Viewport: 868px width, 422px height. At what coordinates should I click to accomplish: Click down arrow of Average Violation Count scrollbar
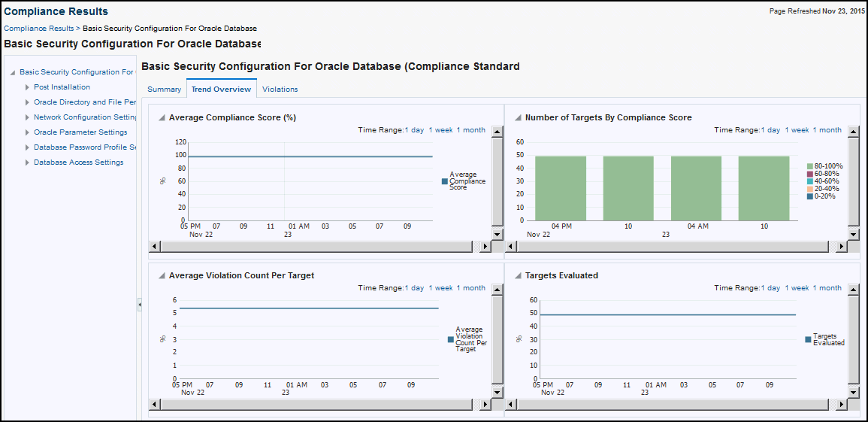(x=497, y=392)
